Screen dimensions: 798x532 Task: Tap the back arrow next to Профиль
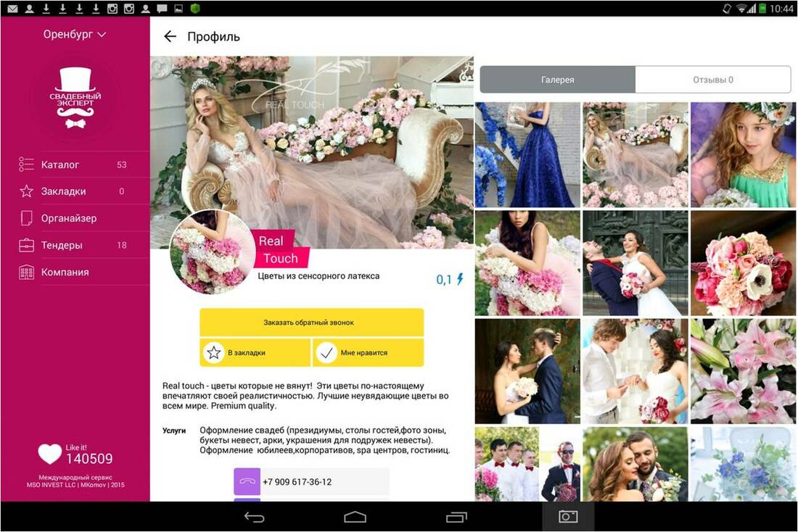pos(170,37)
